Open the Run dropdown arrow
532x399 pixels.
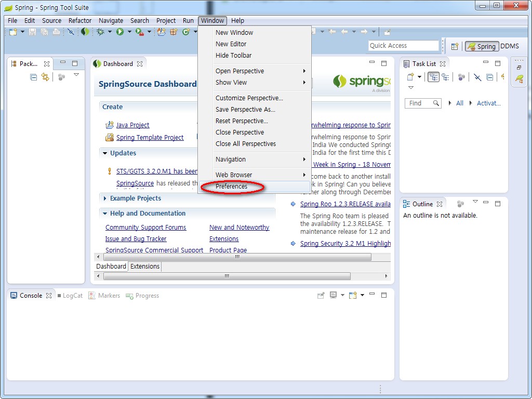coord(129,32)
